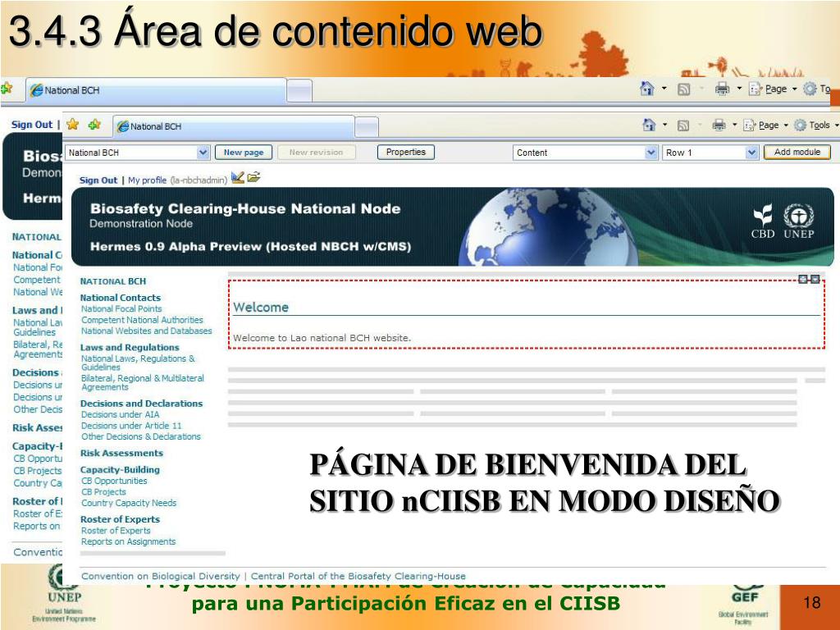
Task: Open Capacity-Building link
Action: pos(120,470)
